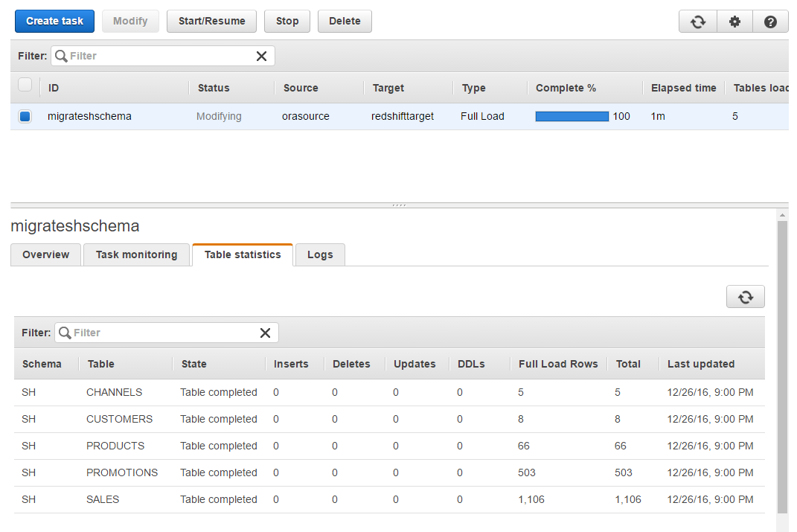Check the migrateshschema task checkbox

coord(25,116)
